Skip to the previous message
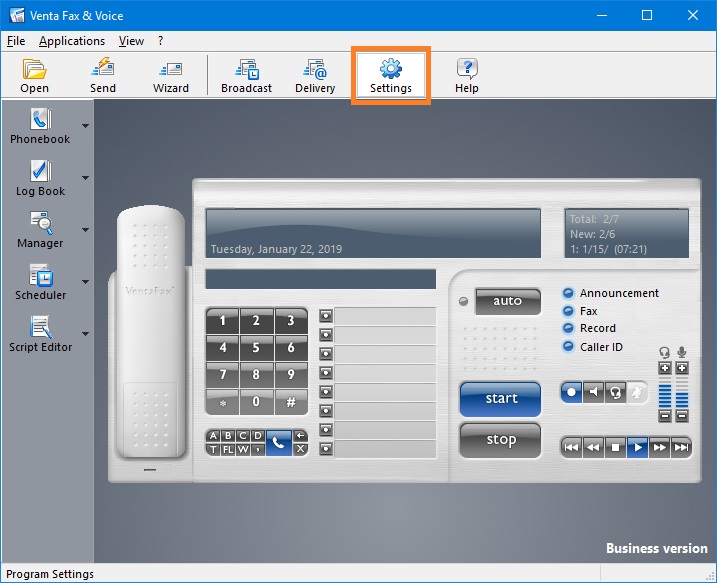 click(x=571, y=447)
